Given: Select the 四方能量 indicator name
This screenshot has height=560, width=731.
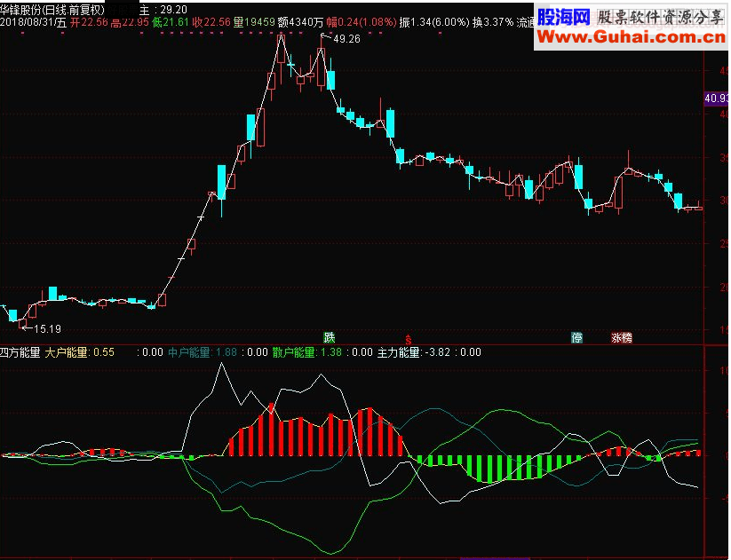Looking at the screenshot, I should (x=20, y=352).
